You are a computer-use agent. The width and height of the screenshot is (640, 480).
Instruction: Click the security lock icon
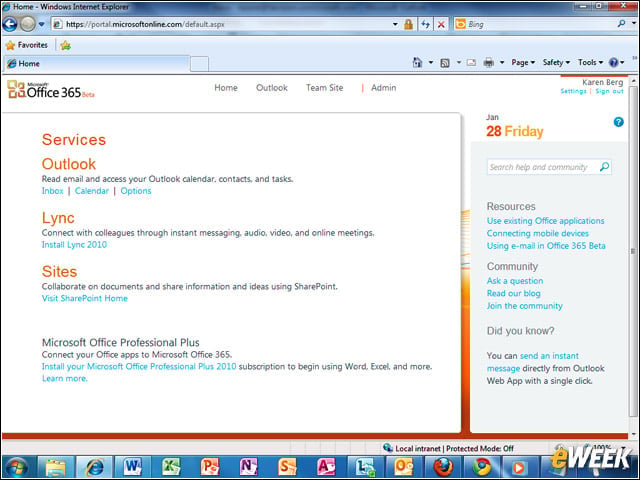pyautogui.click(x=408, y=24)
